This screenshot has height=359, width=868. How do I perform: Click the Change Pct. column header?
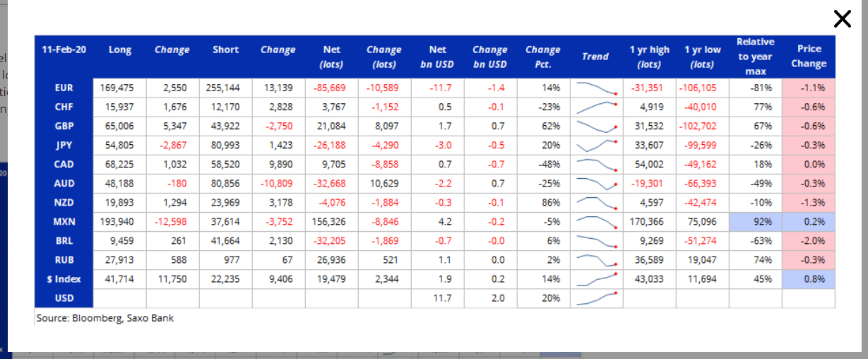543,57
